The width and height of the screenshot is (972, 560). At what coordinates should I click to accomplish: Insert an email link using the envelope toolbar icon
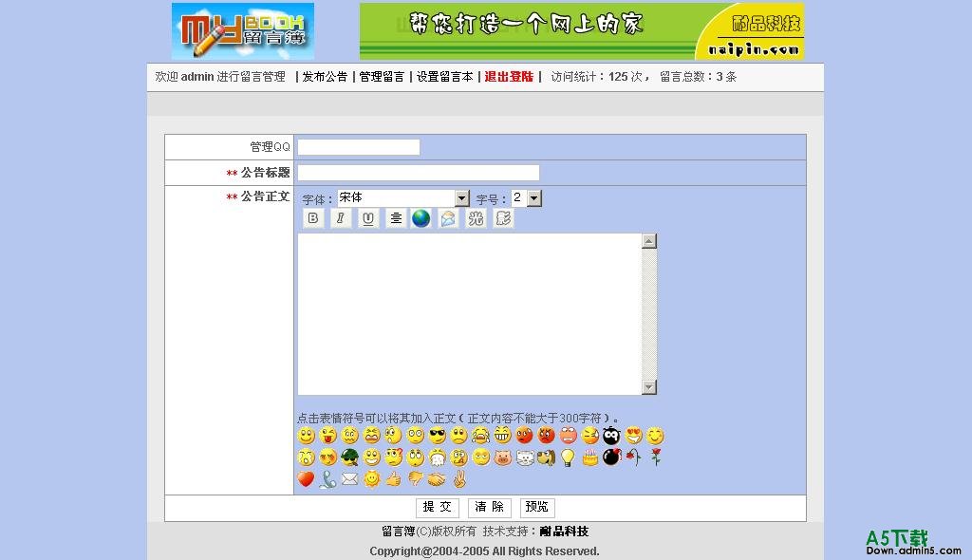pyautogui.click(x=448, y=218)
